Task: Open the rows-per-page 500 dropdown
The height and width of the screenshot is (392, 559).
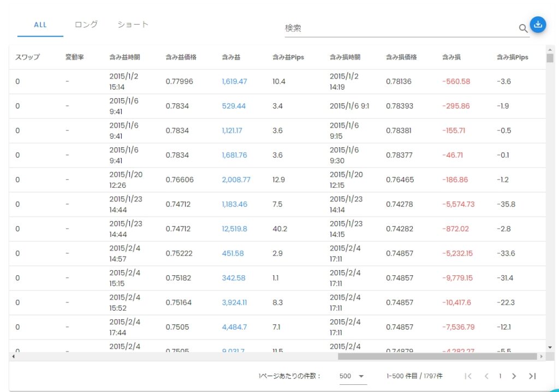Action: 353,376
